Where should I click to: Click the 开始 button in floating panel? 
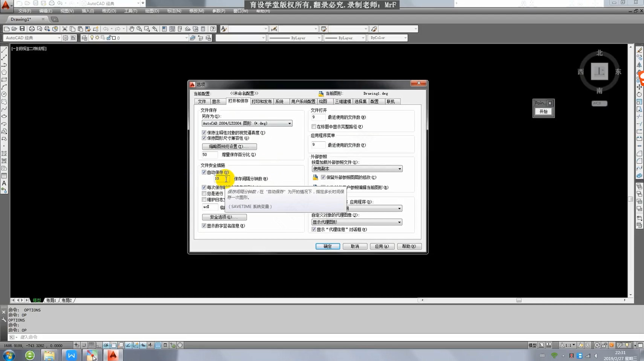pos(543,112)
